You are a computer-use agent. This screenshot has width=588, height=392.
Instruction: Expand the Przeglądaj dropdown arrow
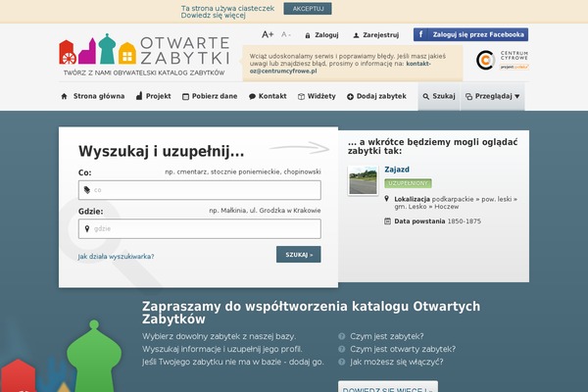click(x=517, y=96)
